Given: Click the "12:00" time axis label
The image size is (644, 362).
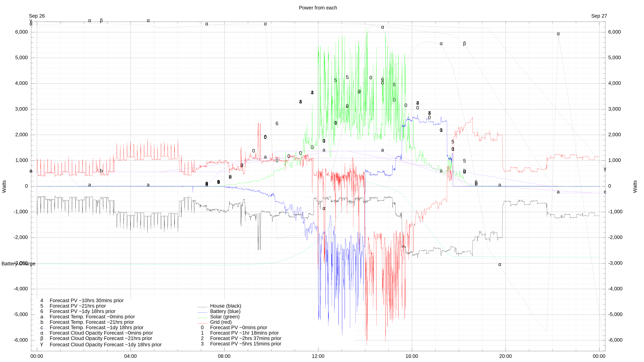Looking at the screenshot, I should tap(318, 356).
